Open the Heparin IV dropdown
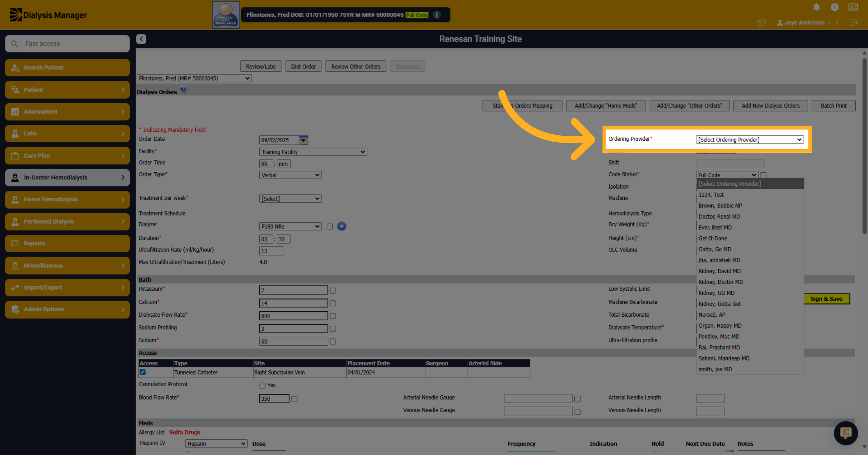Viewport: 868px width, 455px height. click(x=216, y=444)
